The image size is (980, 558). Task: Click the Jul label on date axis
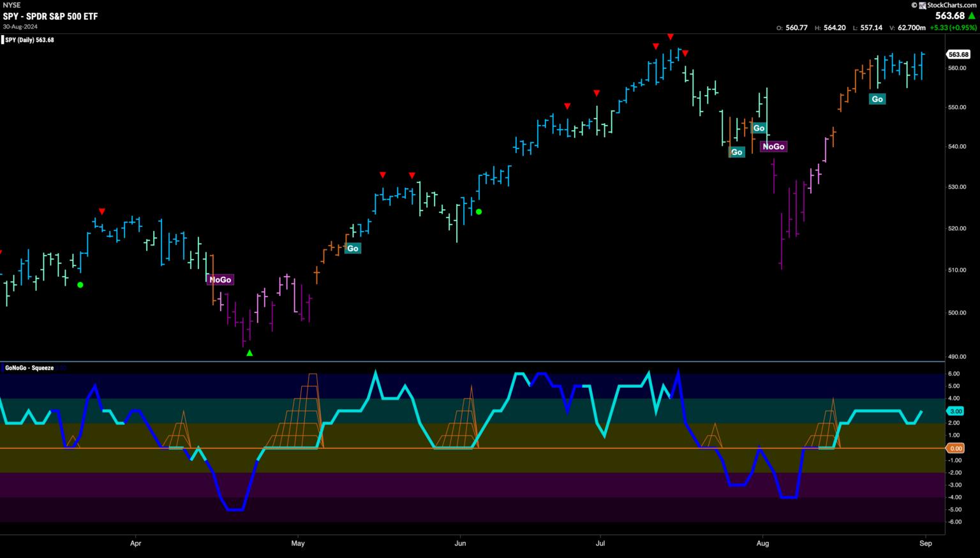600,543
